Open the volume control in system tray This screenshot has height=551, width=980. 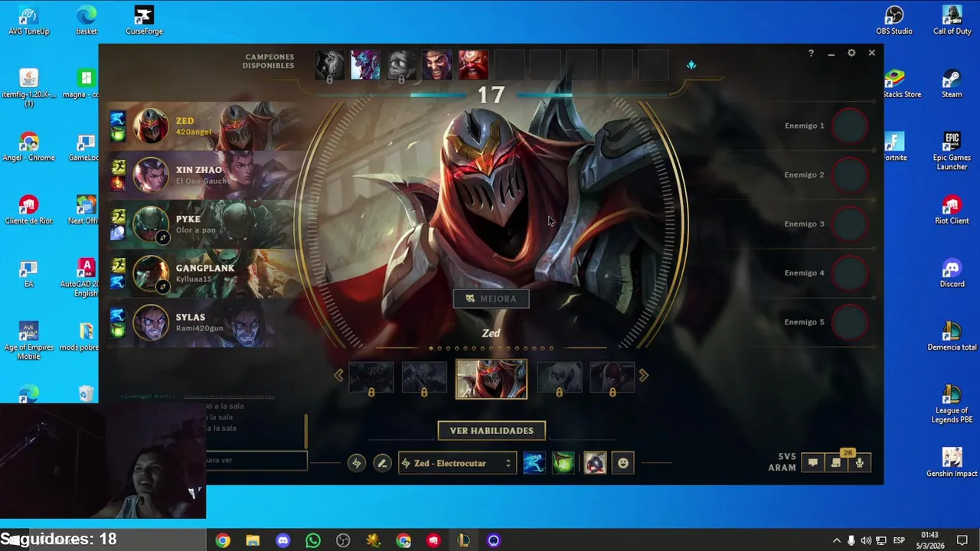(x=866, y=540)
